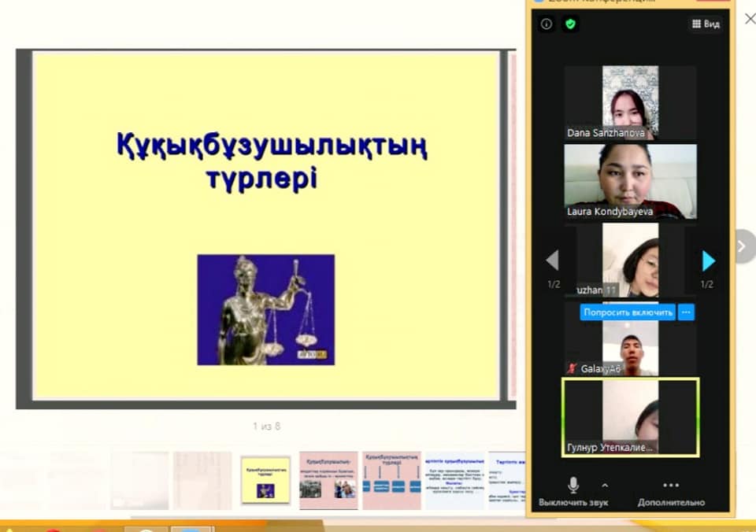Open the fourth white slide thumbnail
Screen dimensions: 756x532
(454, 480)
